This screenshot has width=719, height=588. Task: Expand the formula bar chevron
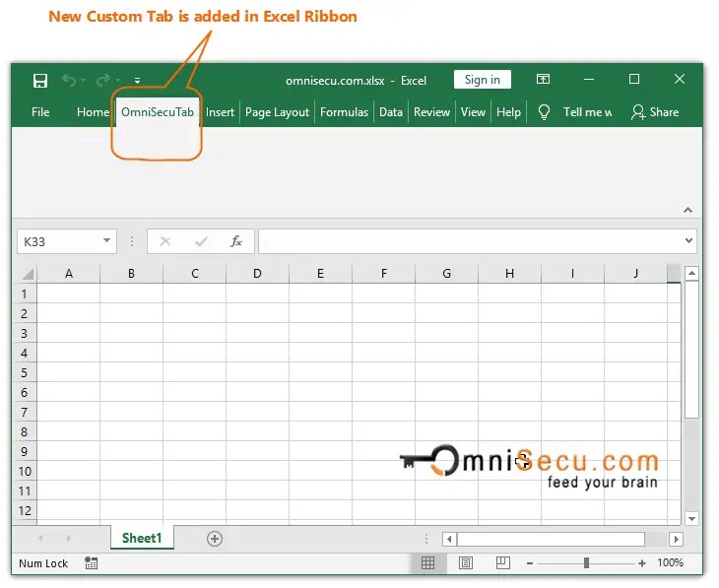coord(688,240)
